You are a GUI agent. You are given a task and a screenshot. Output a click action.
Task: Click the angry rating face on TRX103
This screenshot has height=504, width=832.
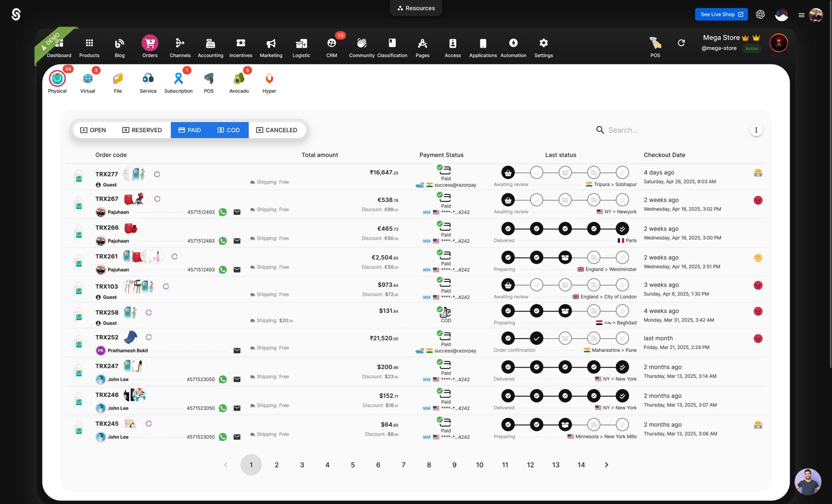point(758,285)
